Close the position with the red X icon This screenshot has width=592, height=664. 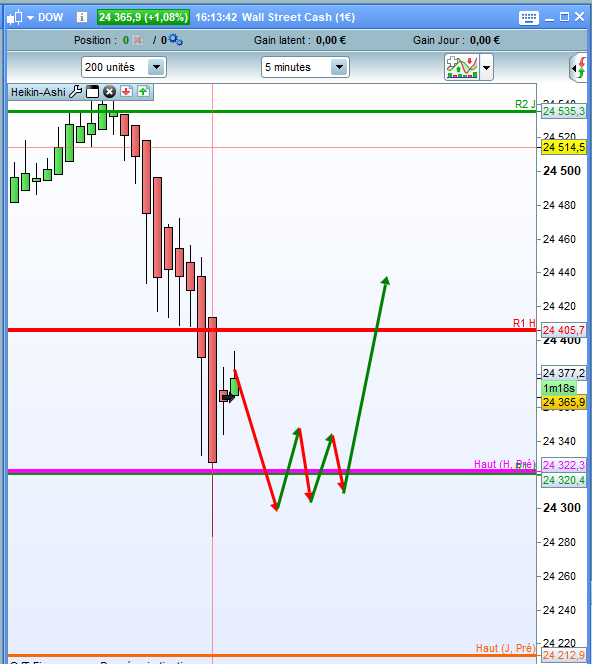(137, 40)
